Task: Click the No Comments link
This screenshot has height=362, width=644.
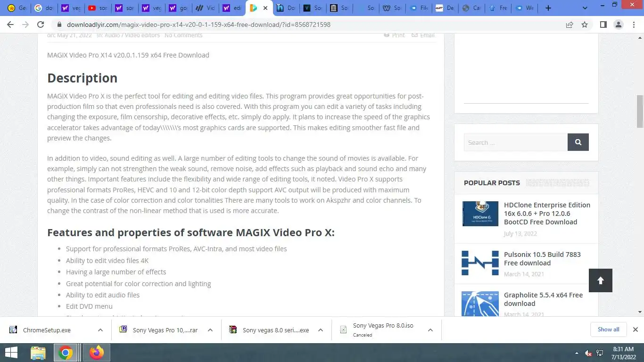Action: [183, 35]
